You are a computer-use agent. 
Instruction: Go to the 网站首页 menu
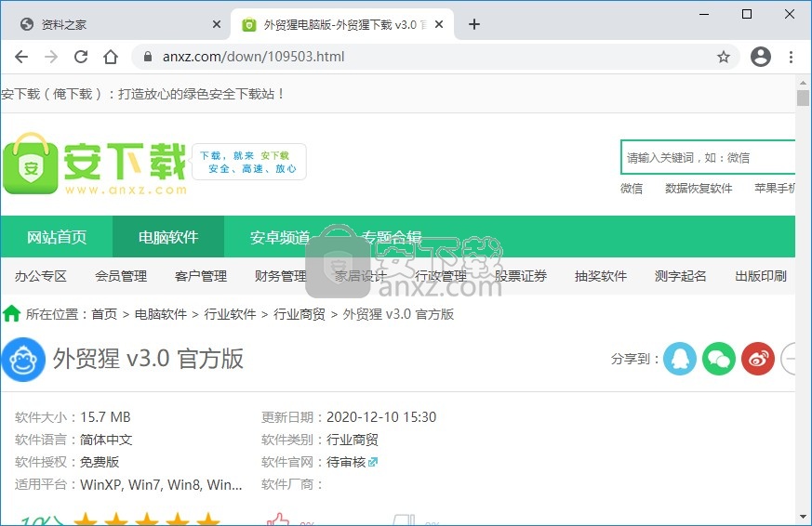pyautogui.click(x=57, y=237)
